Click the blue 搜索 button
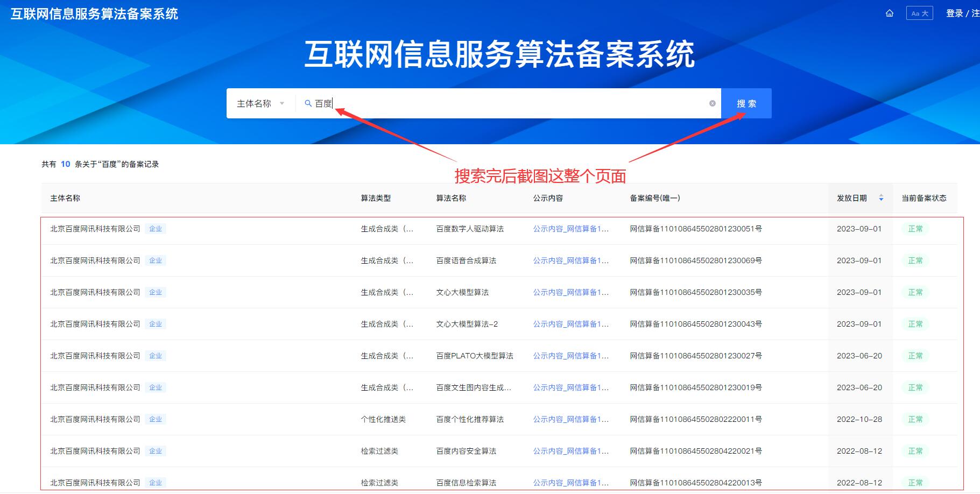This screenshot has width=980, height=494. click(746, 103)
